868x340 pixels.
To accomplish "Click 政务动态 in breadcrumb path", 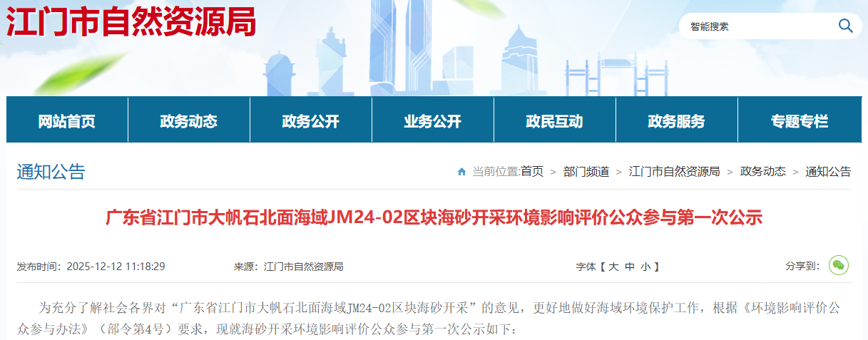I will (763, 172).
